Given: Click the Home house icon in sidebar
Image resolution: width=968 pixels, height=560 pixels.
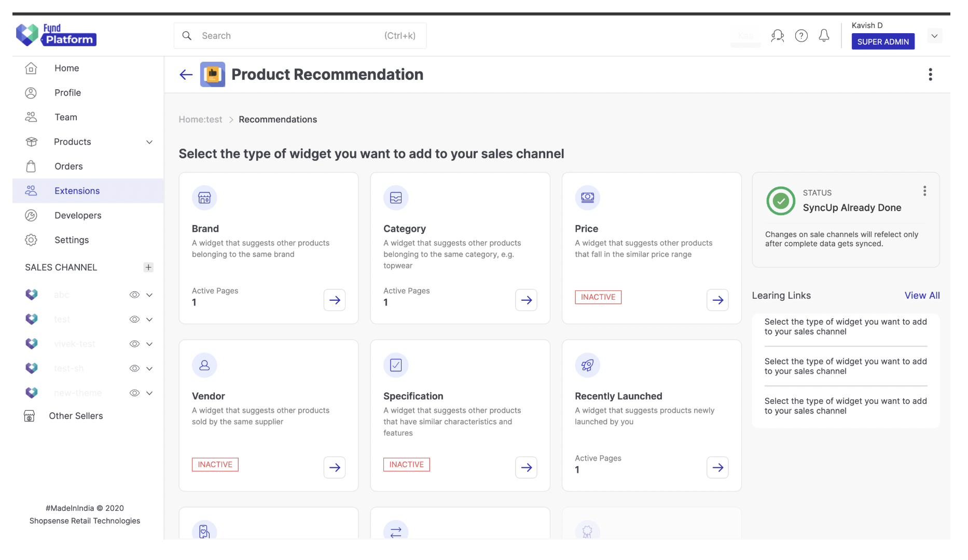Looking at the screenshot, I should (31, 68).
